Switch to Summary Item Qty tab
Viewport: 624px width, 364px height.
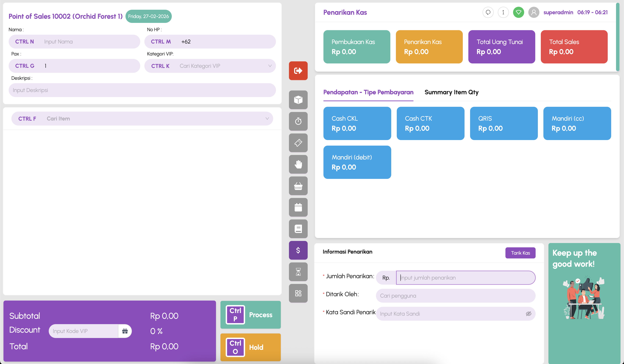pos(451,92)
